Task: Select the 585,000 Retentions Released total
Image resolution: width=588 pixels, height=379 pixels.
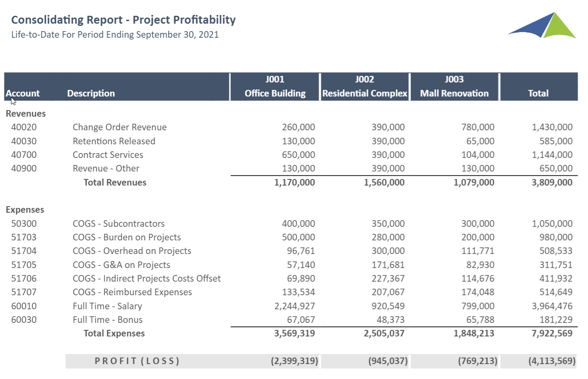Action: 556,141
